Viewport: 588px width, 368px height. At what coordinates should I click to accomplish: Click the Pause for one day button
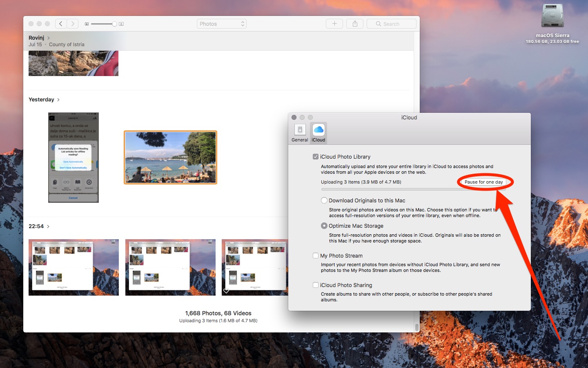[x=483, y=182]
